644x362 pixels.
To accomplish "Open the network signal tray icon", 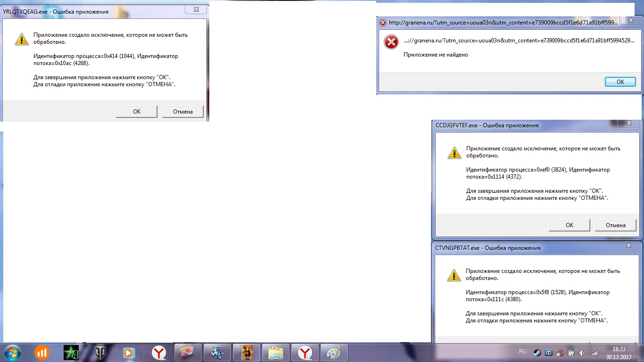I will pyautogui.click(x=594, y=353).
